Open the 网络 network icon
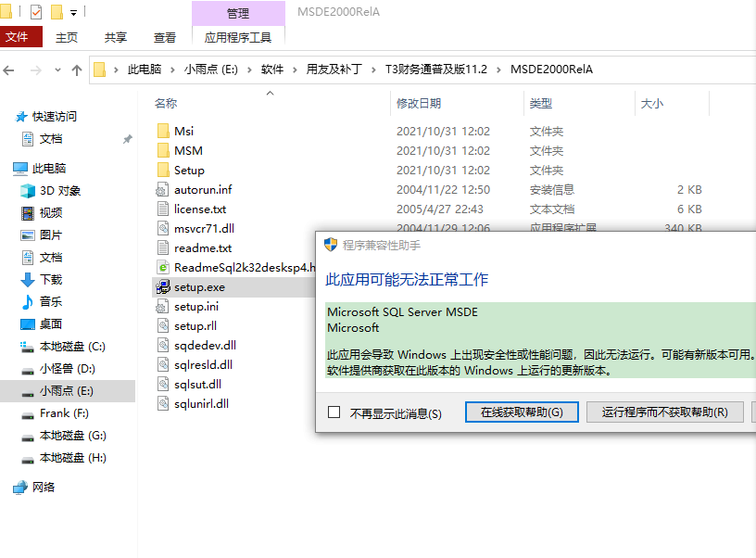Screen dimensions: 756x558 pyautogui.click(x=20, y=488)
